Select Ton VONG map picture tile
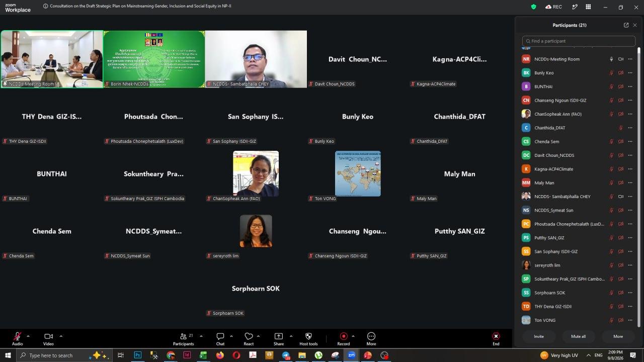This screenshot has height=362, width=644. pos(358,173)
